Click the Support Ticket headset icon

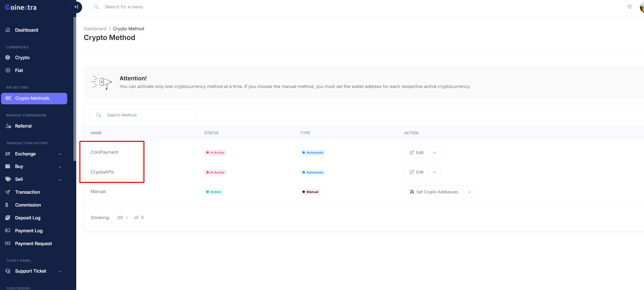point(8,271)
